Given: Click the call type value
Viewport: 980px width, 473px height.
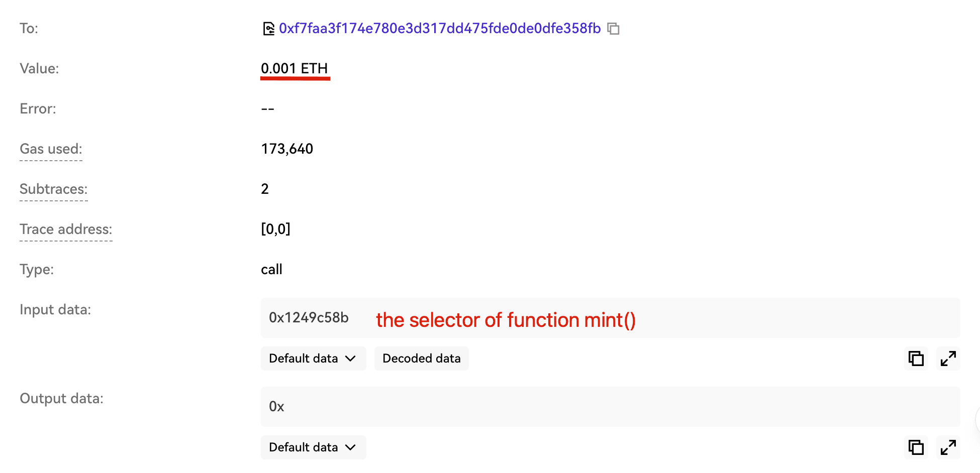Looking at the screenshot, I should 271,270.
